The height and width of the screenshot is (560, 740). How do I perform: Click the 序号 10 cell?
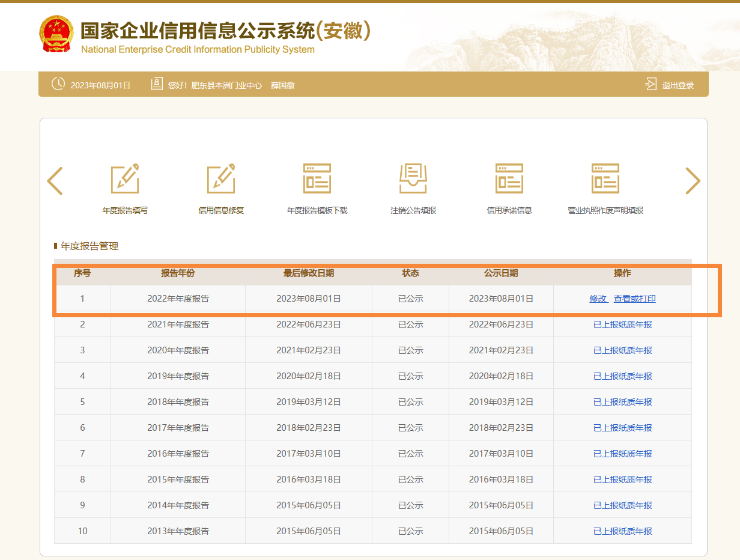coord(82,531)
